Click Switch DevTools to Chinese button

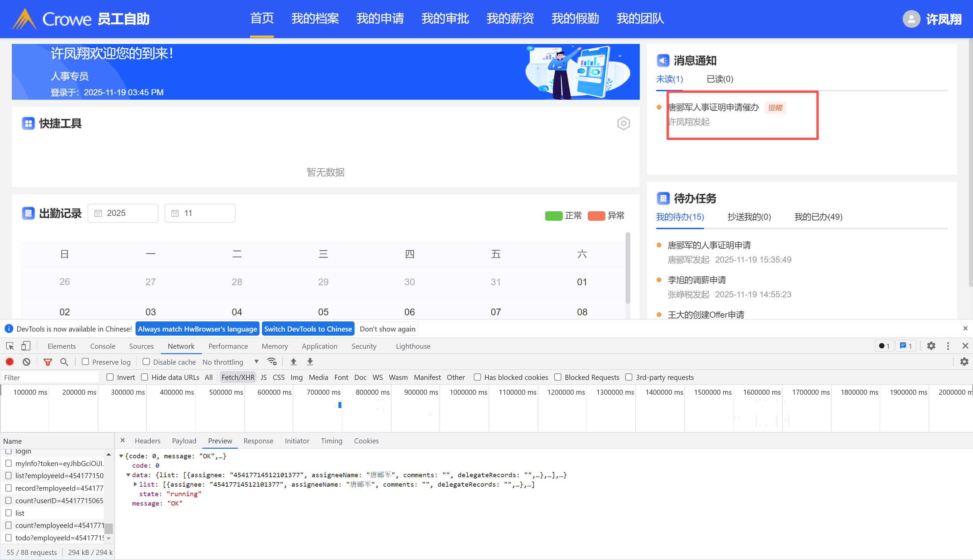pos(308,329)
